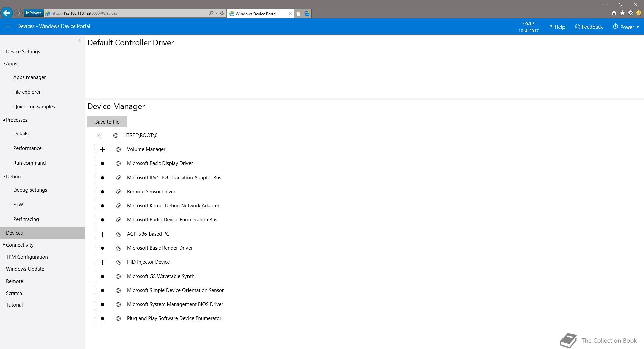The width and height of the screenshot is (644, 349).
Task: Open browser favorites star icon
Action: click(622, 13)
